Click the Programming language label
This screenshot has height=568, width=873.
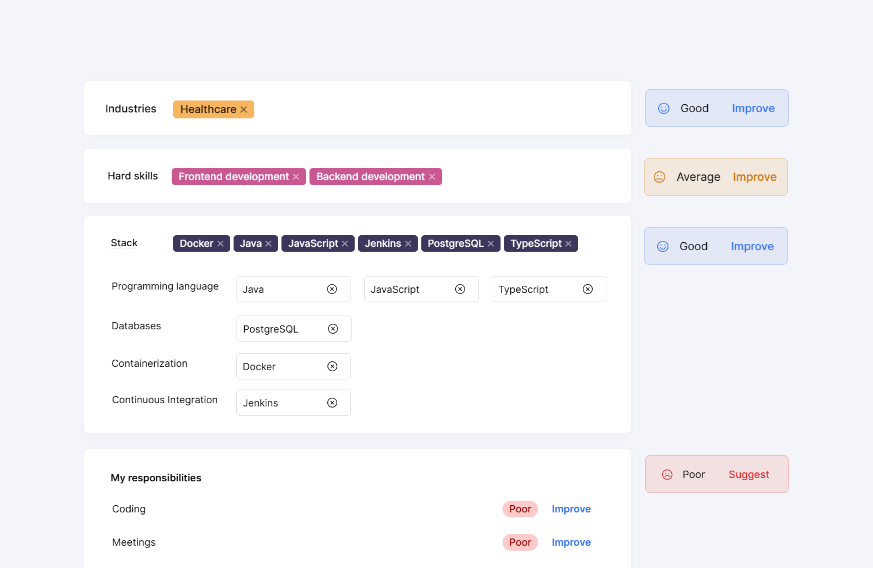pyautogui.click(x=165, y=286)
